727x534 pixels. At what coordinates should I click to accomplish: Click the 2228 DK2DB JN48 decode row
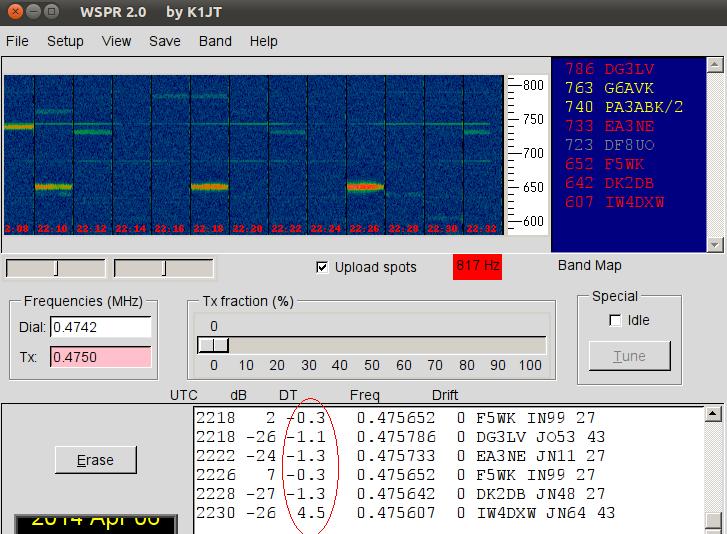[x=401, y=494]
